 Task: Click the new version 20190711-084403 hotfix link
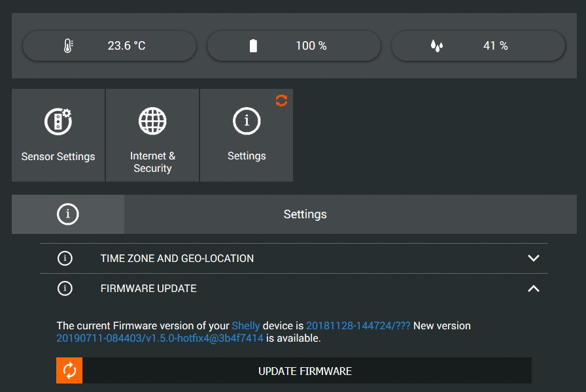point(160,338)
